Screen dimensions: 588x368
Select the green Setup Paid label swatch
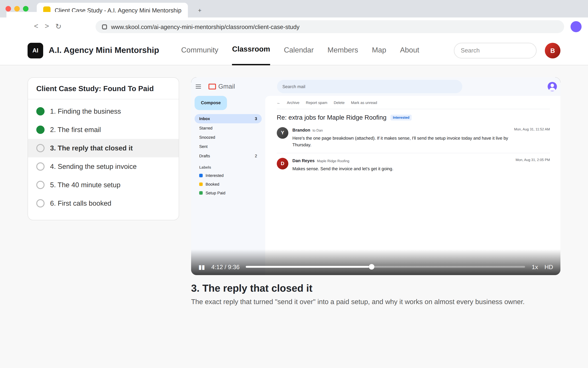[x=201, y=193]
